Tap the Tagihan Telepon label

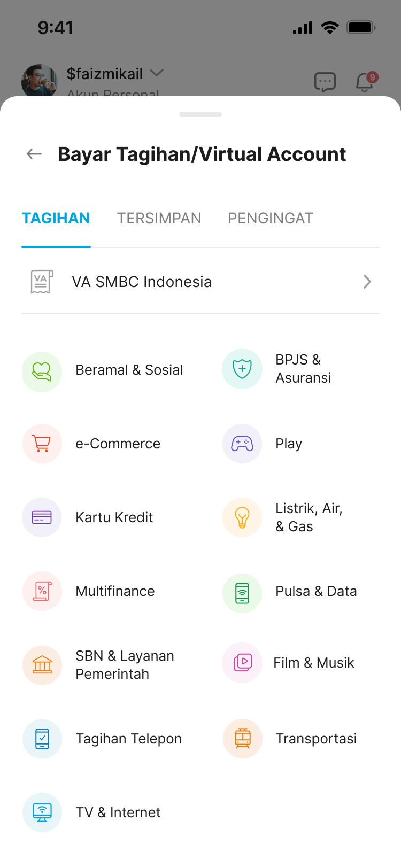pos(129,739)
